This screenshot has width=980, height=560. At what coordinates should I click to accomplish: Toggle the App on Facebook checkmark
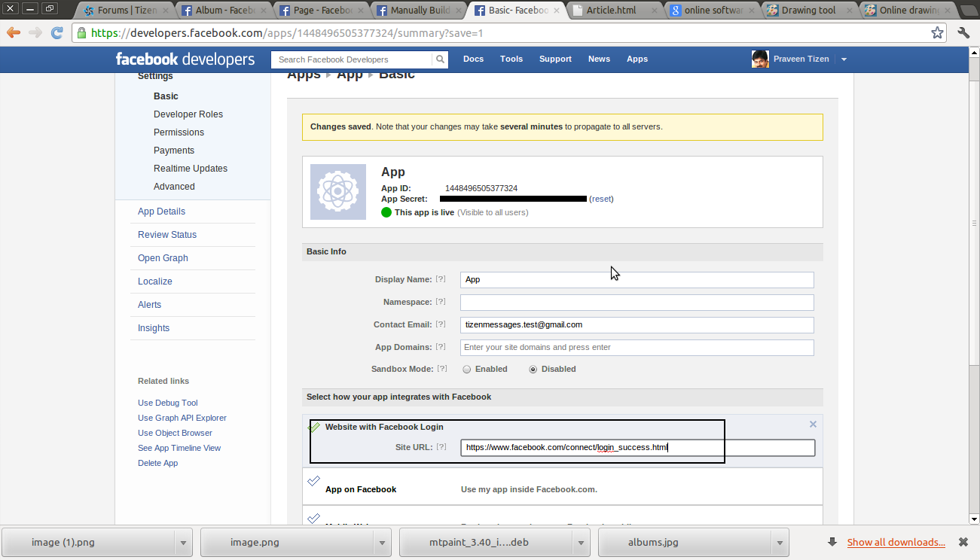click(x=314, y=481)
